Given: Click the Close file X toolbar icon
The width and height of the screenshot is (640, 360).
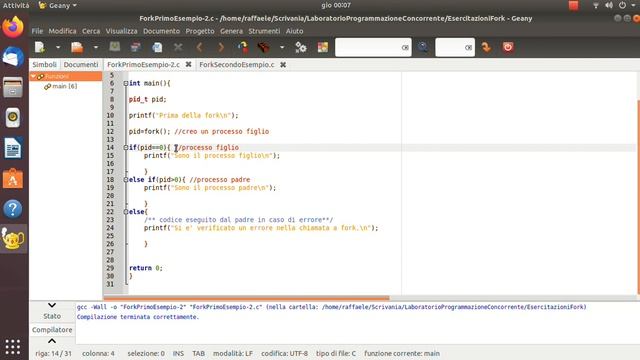Looking at the screenshot, I should (178, 47).
